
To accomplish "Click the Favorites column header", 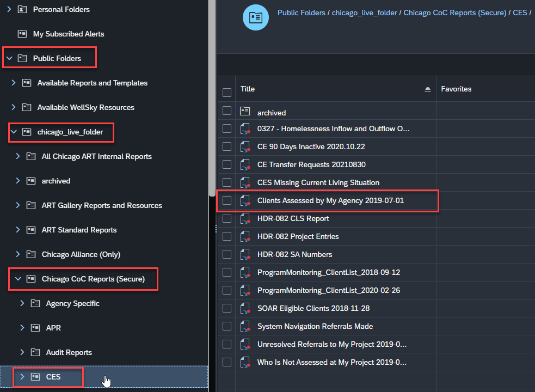I will 456,89.
